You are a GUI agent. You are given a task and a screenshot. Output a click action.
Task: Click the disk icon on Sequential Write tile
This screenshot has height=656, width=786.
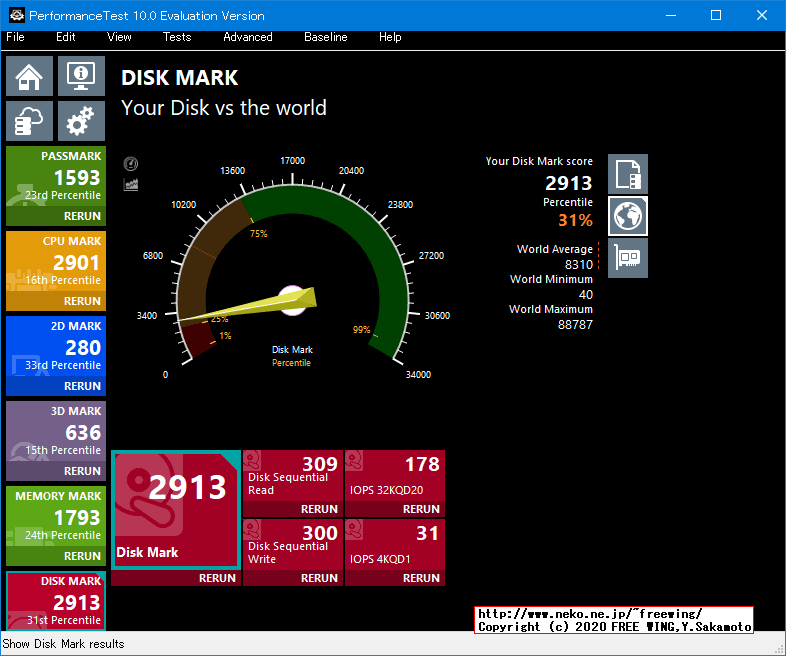pyautogui.click(x=252, y=529)
